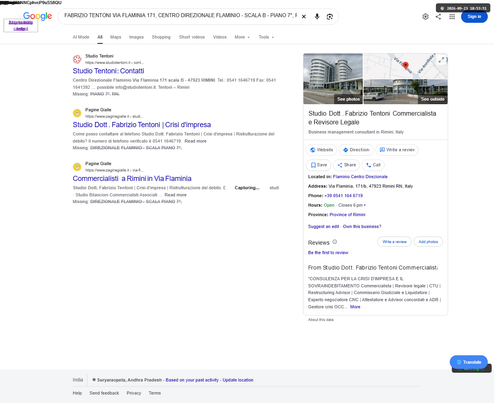Viewport: 500px width, 403px height.
Task: Click Suggest an edit link
Action: point(323,227)
